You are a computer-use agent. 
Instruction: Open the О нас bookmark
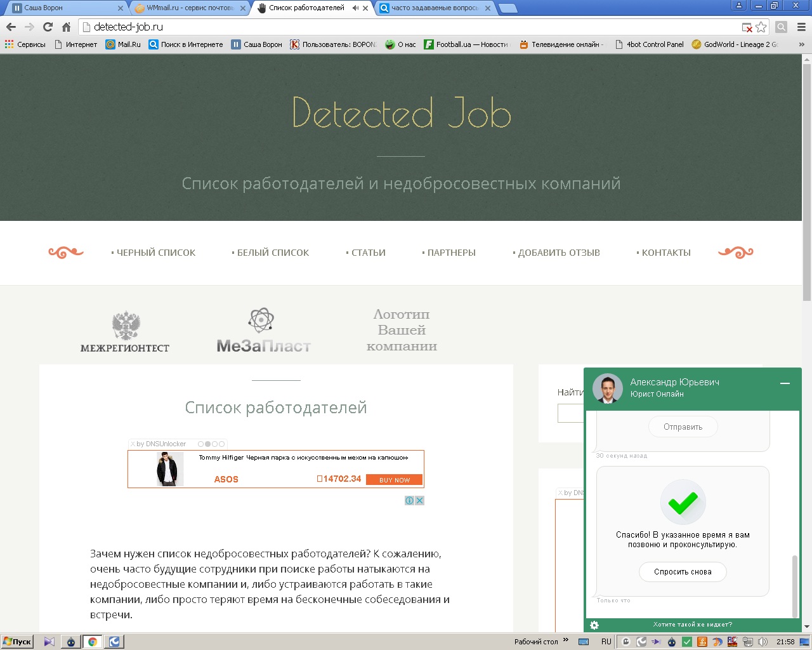point(400,44)
